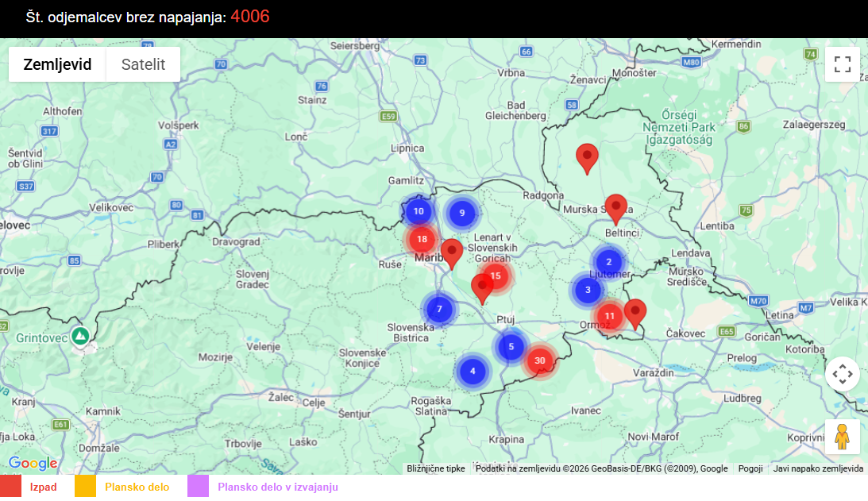Viewport: 868px width, 501px height.
Task: Click the directional pan control icon
Action: click(842, 372)
